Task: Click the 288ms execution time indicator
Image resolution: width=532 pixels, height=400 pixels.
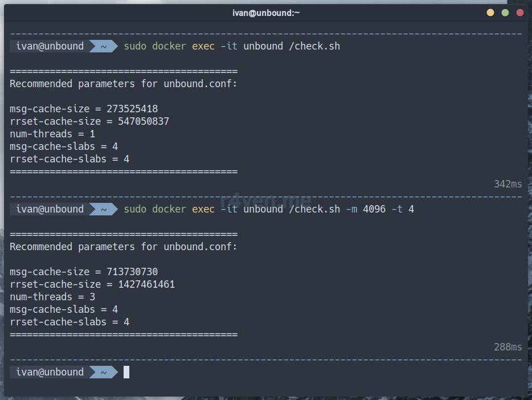Action: [508, 347]
